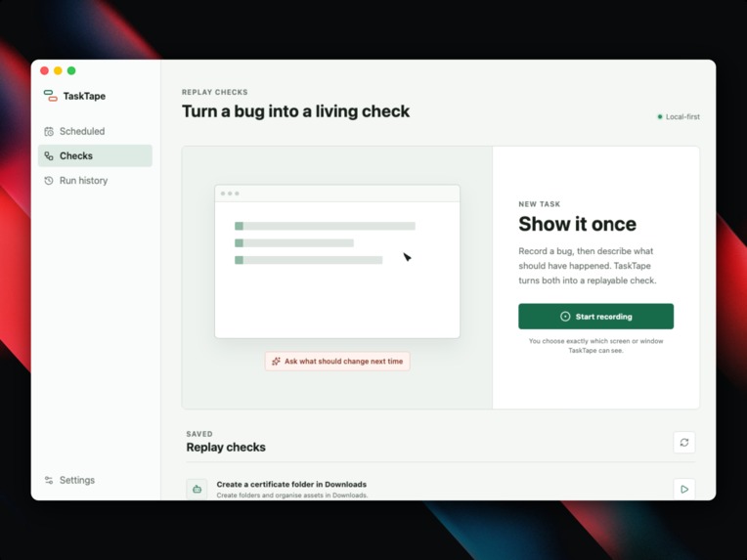Click the sparkle icon in the Ask chip
The image size is (747, 560).
click(276, 362)
